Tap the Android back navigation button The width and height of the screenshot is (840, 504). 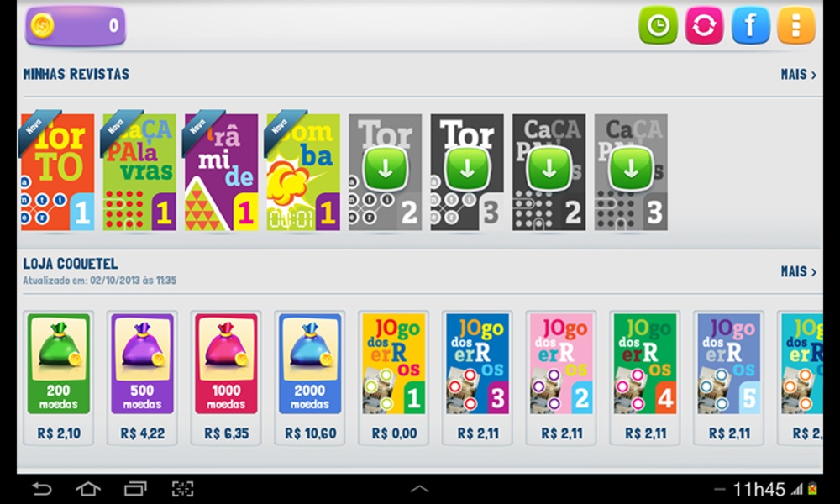[x=42, y=489]
